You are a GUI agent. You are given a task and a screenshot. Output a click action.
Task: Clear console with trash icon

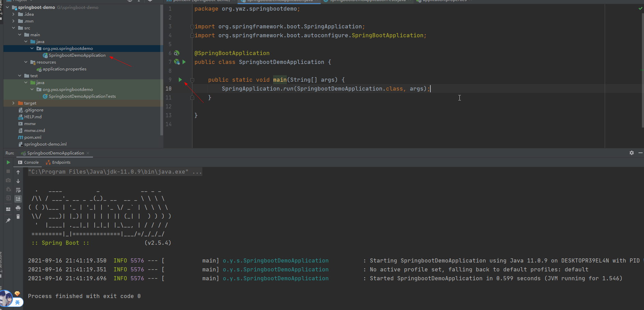pyautogui.click(x=18, y=217)
